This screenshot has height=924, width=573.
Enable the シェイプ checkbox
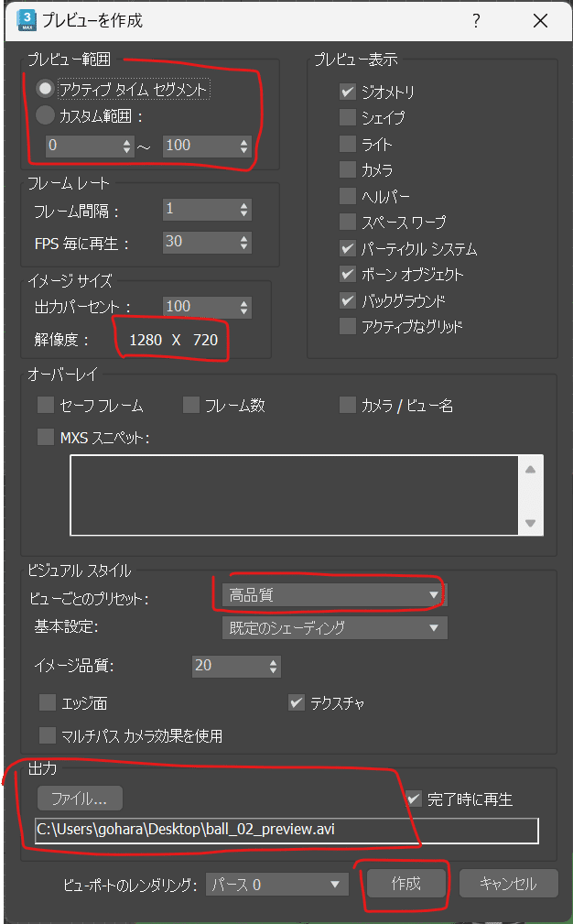(x=348, y=117)
